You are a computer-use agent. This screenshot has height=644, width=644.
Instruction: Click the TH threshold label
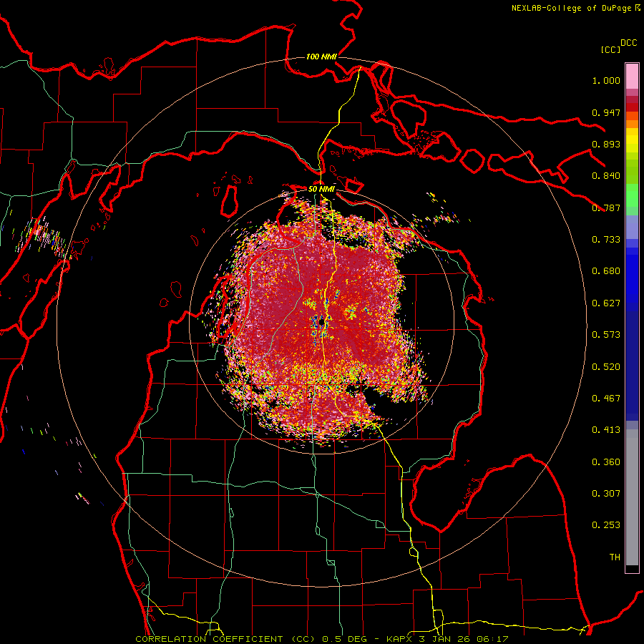point(615,557)
